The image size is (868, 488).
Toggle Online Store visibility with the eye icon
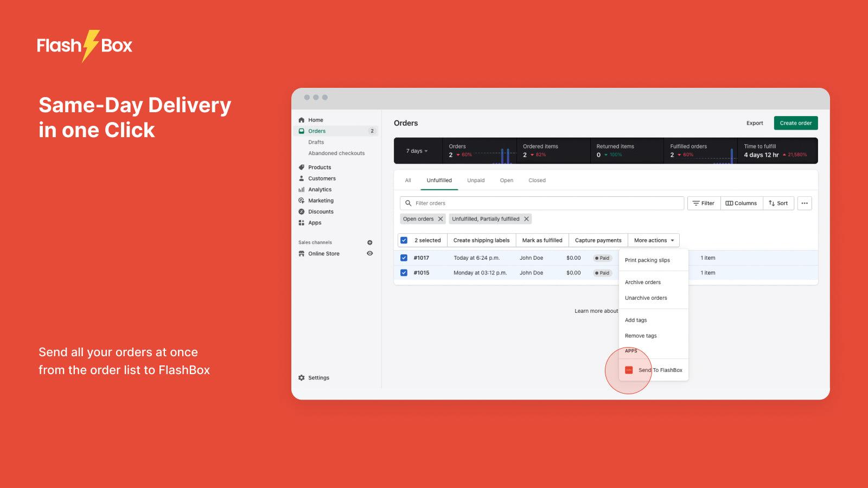369,253
